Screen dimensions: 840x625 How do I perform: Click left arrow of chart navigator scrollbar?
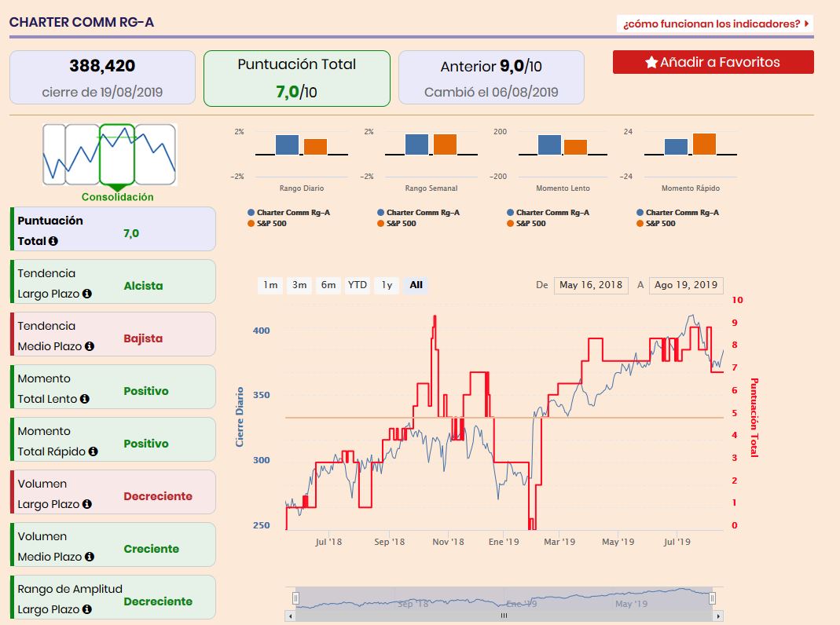291,616
